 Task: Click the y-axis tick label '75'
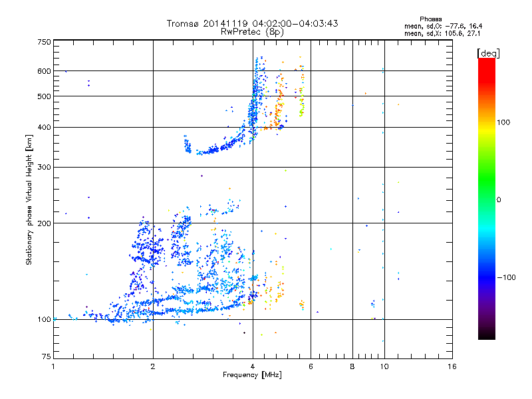coord(47,356)
